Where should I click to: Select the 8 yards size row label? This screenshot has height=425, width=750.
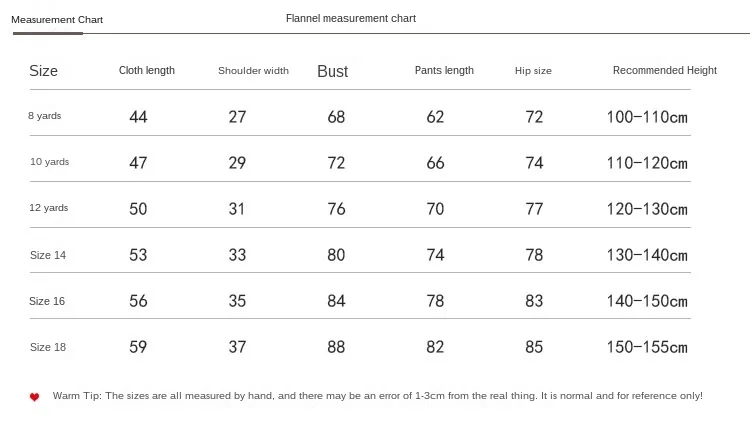click(x=44, y=116)
